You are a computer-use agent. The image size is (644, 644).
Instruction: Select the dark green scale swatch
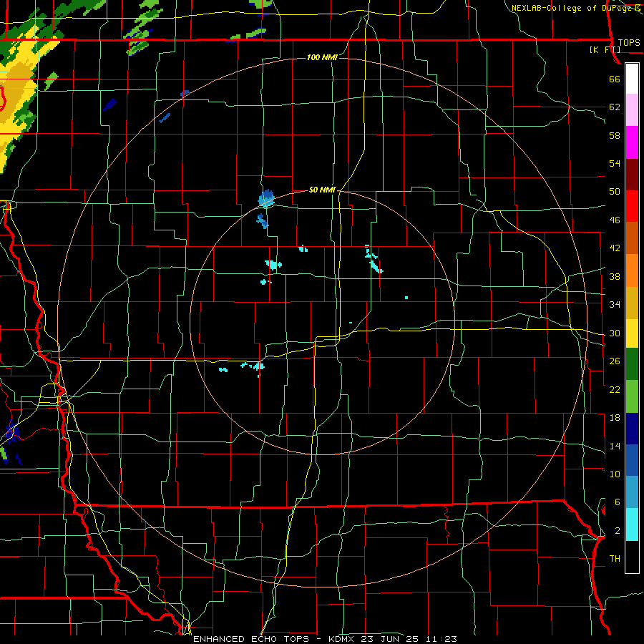(632, 364)
